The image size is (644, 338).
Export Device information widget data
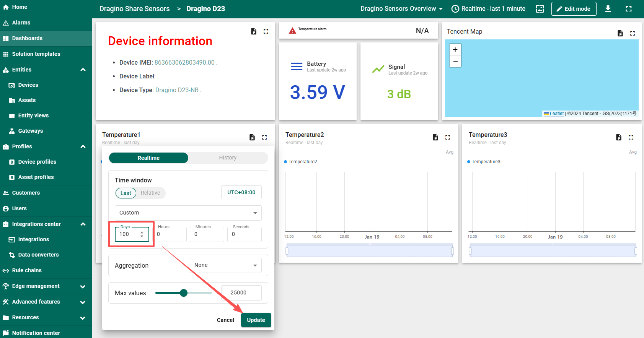coord(253,31)
